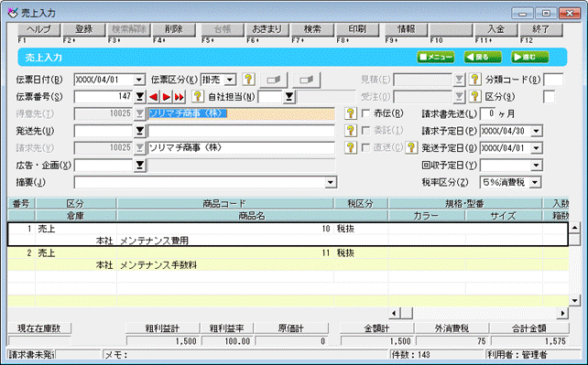
Task: Click help icon next to 見積 field
Action: pos(474,80)
